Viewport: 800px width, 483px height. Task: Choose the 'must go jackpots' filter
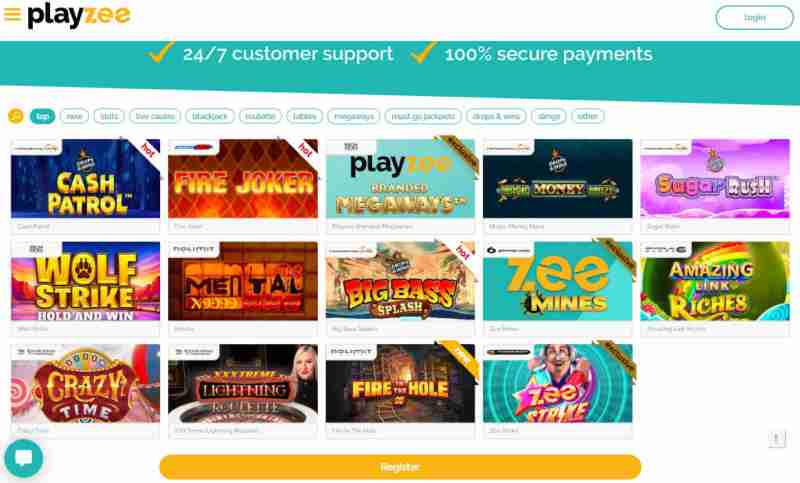[423, 116]
